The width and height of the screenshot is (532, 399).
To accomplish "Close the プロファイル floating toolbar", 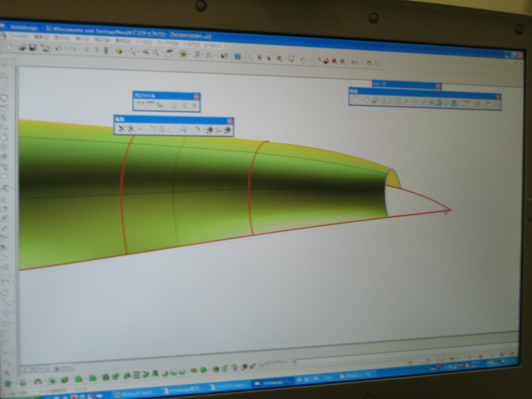I will pos(196,96).
